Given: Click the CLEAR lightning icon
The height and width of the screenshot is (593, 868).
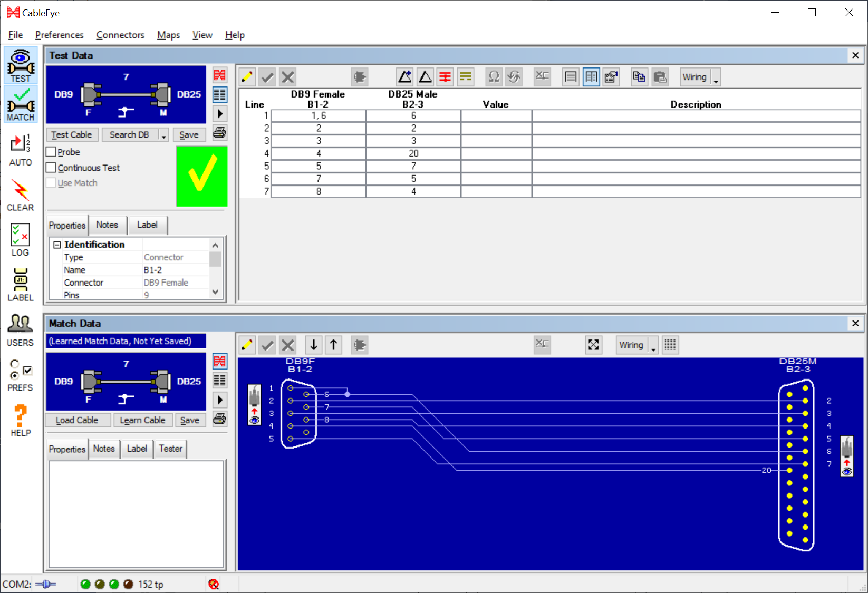Looking at the screenshot, I should coord(21,195).
